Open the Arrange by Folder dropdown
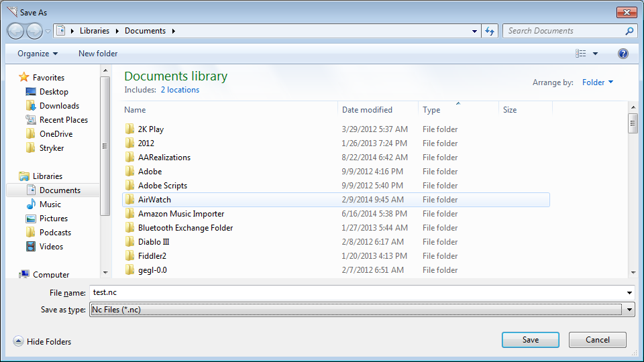 (x=598, y=82)
